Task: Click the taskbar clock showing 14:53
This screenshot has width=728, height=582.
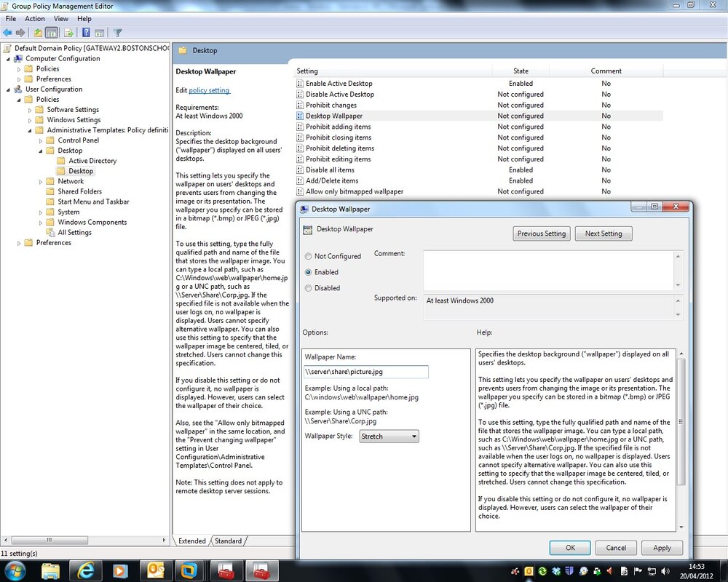Action: click(x=696, y=571)
